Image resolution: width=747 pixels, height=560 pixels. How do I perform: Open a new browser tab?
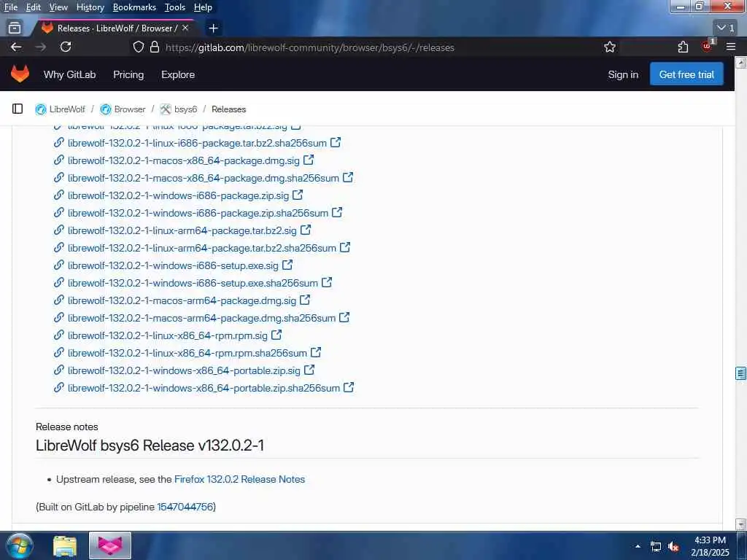(213, 28)
